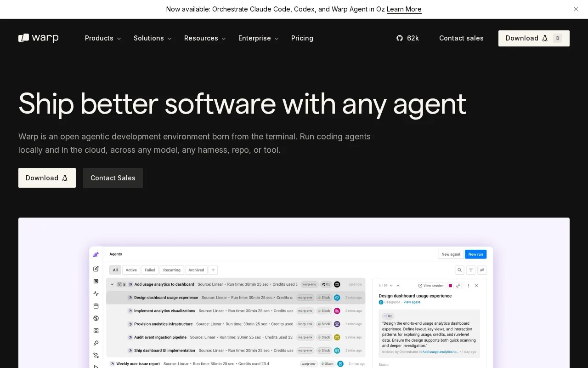The image size is (588, 368).
Task: Click the purple avatar on Provision analytics infrastructure row
Action: (x=337, y=324)
